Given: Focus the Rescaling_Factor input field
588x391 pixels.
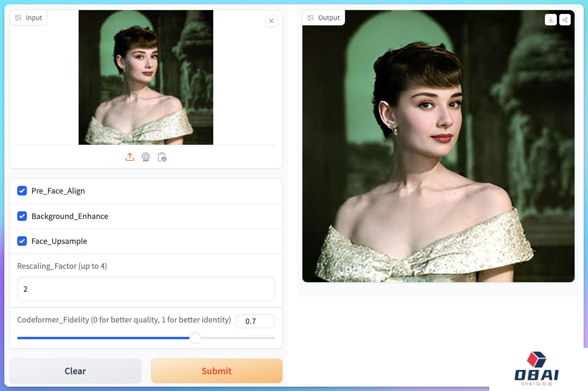Looking at the screenshot, I should pos(146,289).
